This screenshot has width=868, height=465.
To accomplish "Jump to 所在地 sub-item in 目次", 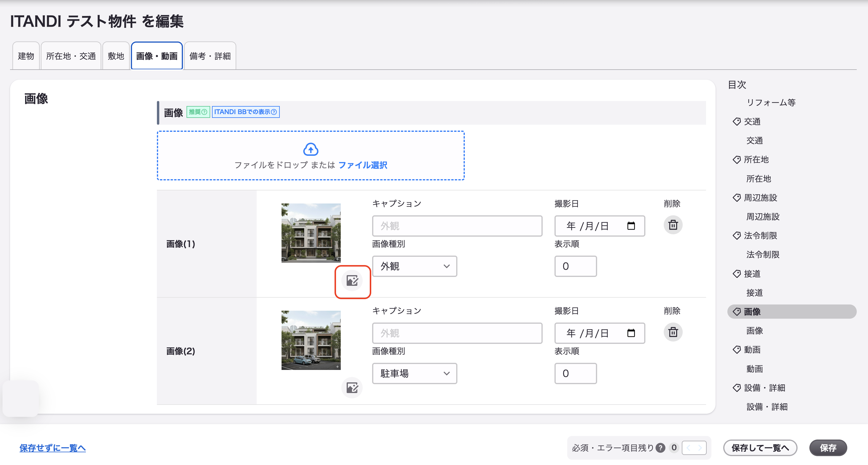I will pos(758,179).
